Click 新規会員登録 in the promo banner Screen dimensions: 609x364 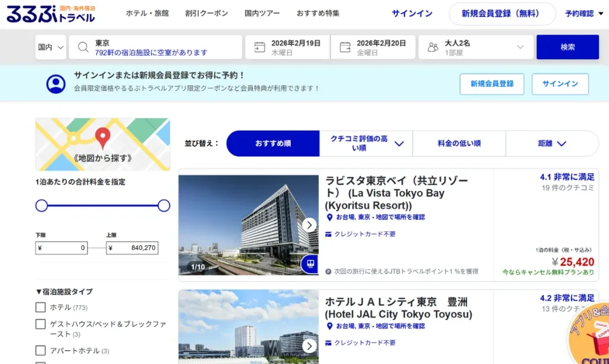[x=492, y=84]
